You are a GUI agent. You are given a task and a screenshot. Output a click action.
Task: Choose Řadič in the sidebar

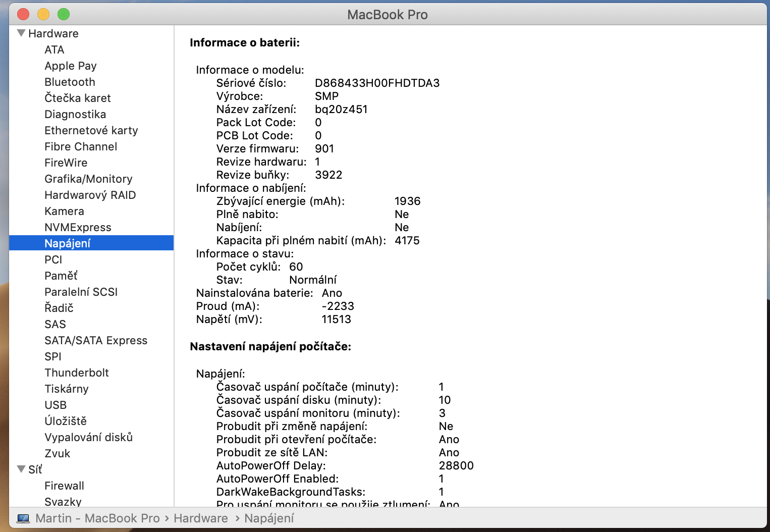pos(59,308)
